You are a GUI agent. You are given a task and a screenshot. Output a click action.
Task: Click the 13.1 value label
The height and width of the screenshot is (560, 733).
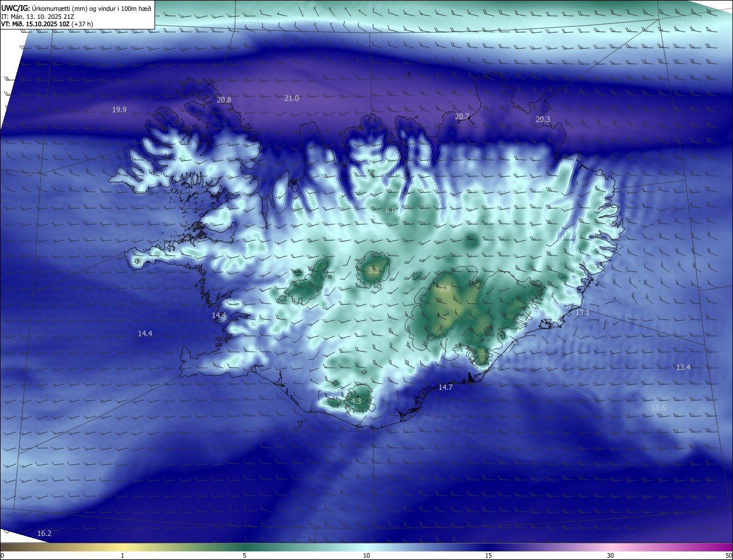point(582,312)
